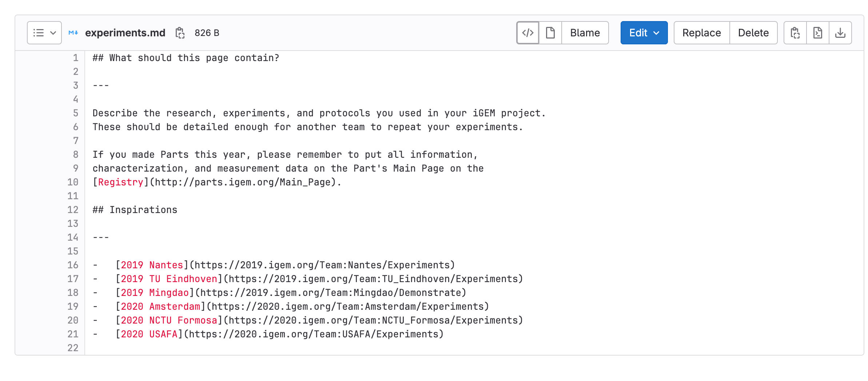Download the experiments.md file

tap(840, 33)
